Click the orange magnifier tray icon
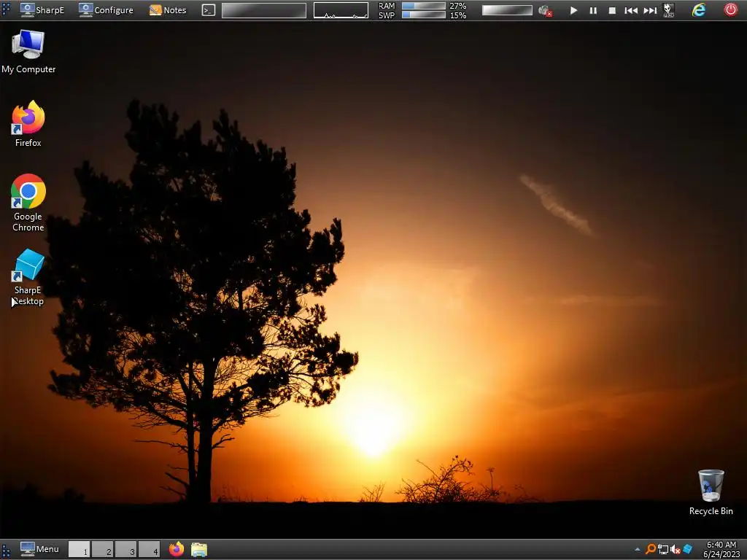This screenshot has width=747, height=560. click(x=650, y=550)
